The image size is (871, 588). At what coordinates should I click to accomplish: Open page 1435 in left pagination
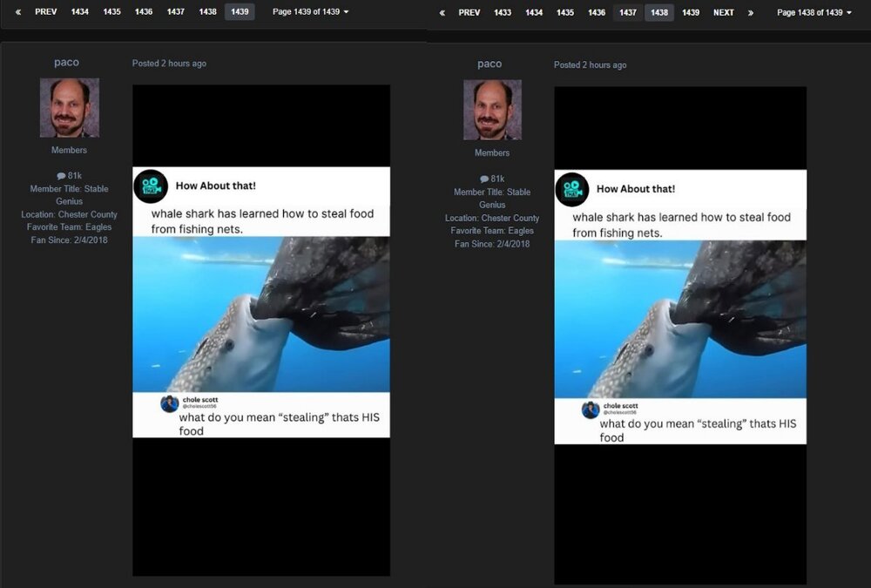point(111,11)
